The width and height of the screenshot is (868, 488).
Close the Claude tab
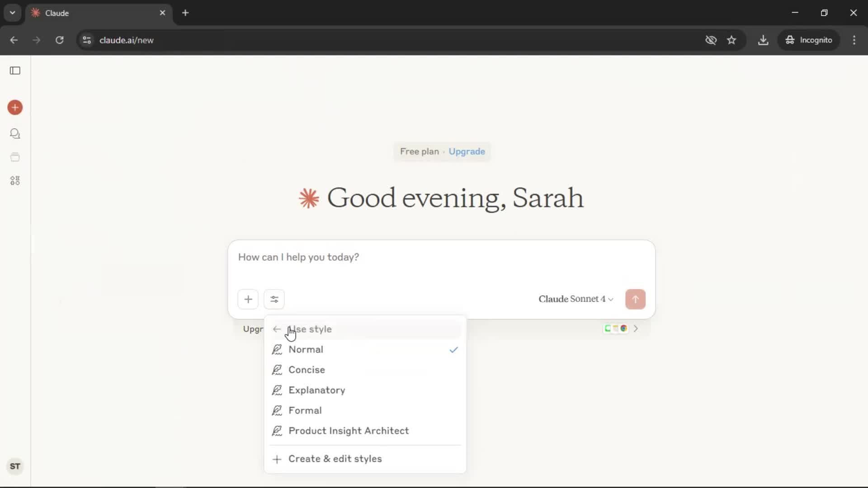coord(162,13)
